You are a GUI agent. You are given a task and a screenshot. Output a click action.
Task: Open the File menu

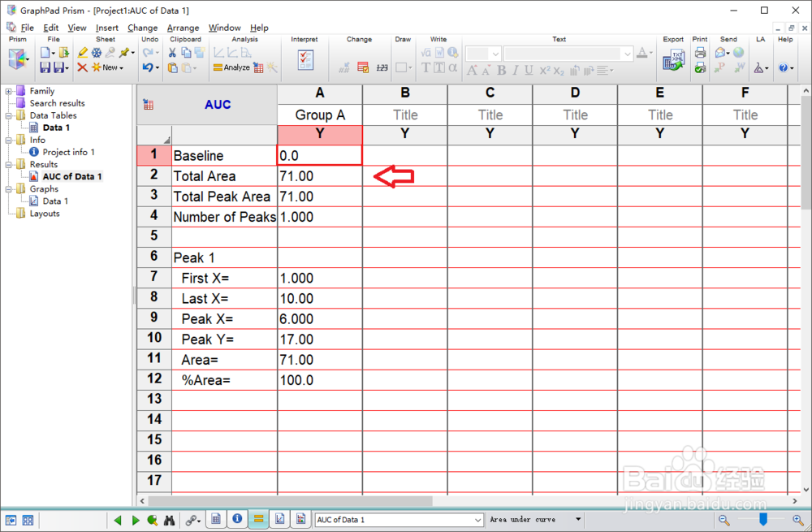pyautogui.click(x=27, y=28)
